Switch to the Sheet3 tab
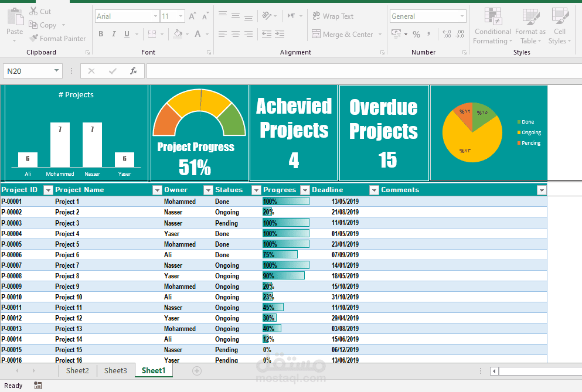Screen dimensions: 582x392 [115, 370]
